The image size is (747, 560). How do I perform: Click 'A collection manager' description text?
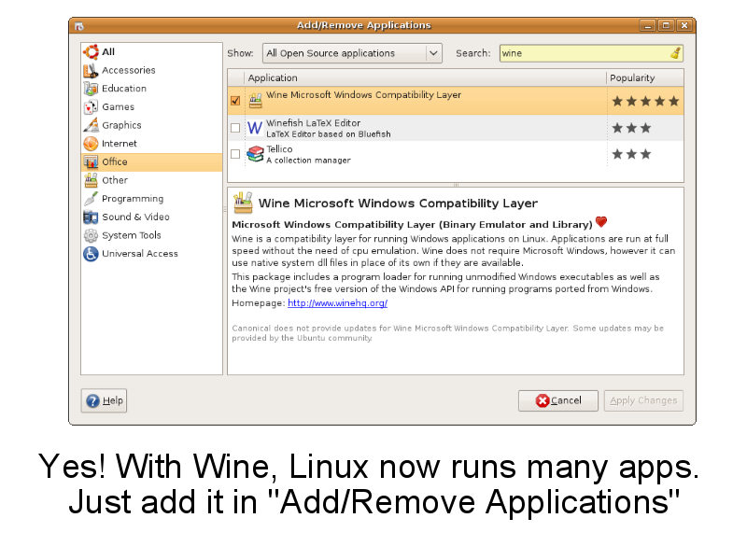(x=308, y=161)
